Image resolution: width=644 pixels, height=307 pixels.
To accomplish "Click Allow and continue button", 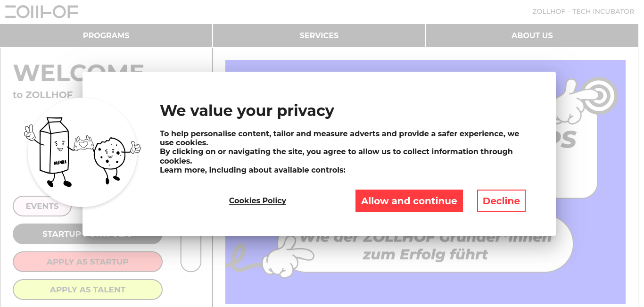I will (409, 201).
